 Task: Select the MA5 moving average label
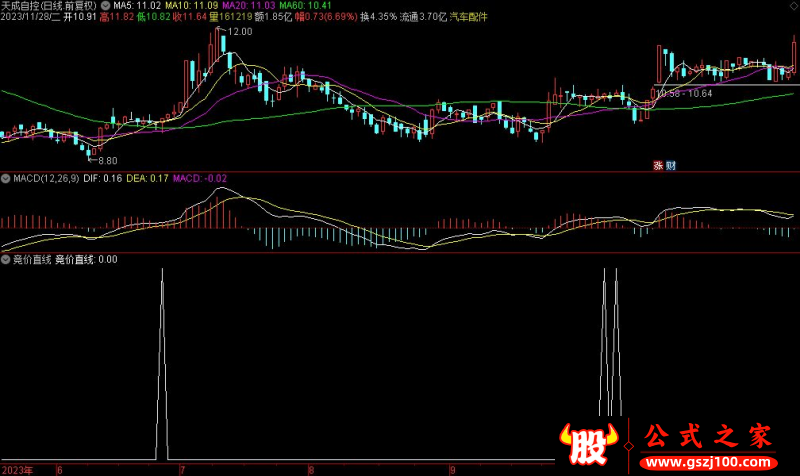(x=137, y=6)
